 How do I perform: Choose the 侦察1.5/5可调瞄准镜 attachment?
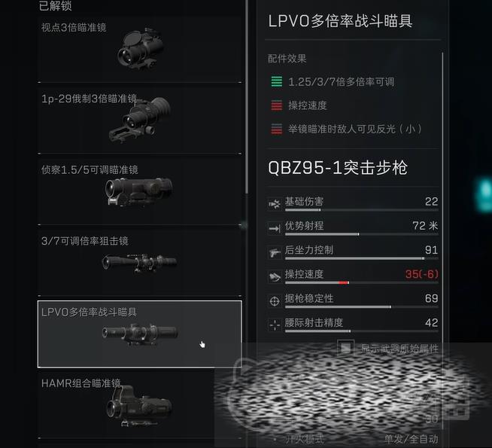(x=140, y=190)
